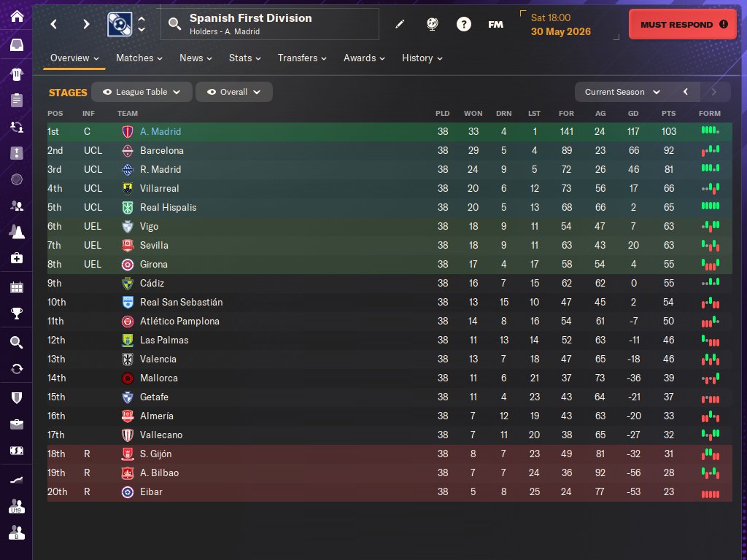Open the Inbox tray icon
747x560 pixels.
click(x=17, y=45)
